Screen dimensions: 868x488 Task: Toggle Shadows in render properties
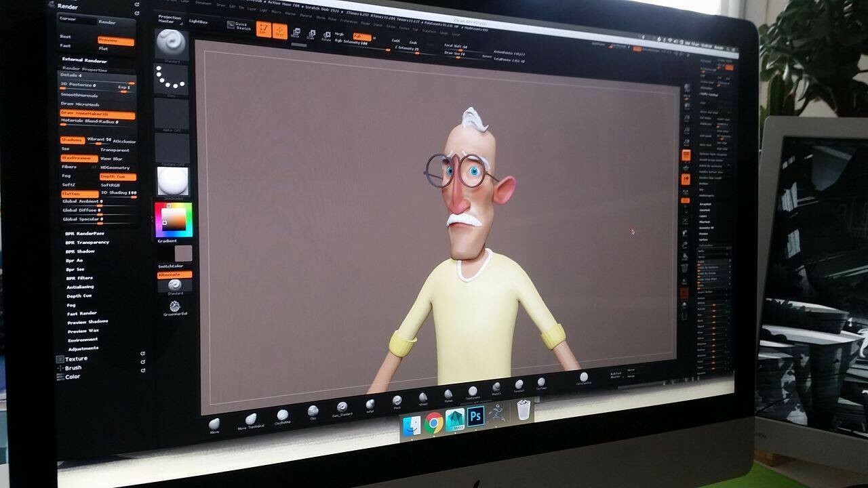coord(72,140)
